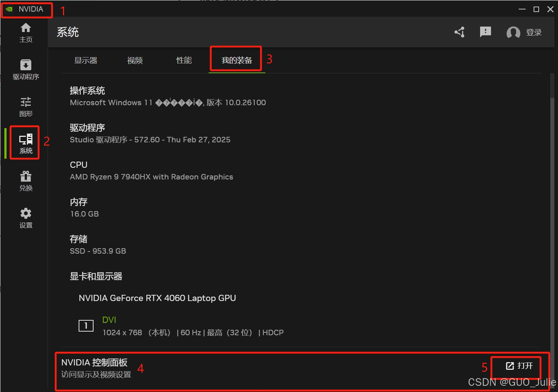The width and height of the screenshot is (558, 392).
Task: Click the 1024 x 768 resolution text
Action: (193, 333)
